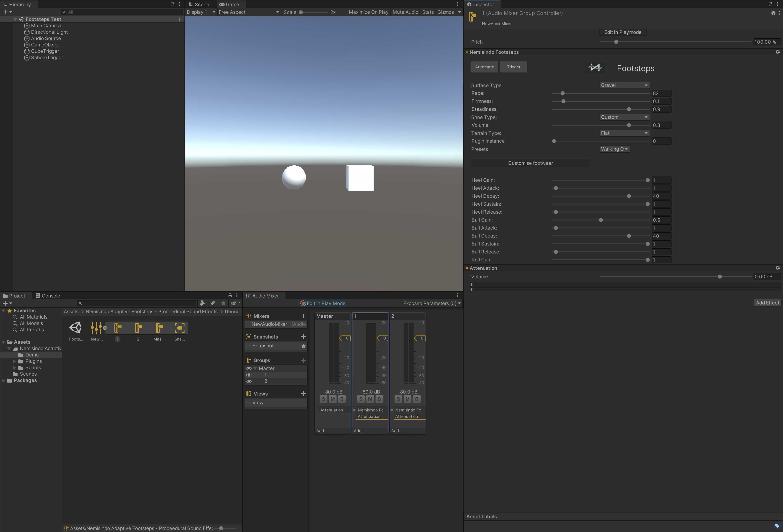This screenshot has height=532, width=783.
Task: Select the Project tab
Action: point(14,296)
